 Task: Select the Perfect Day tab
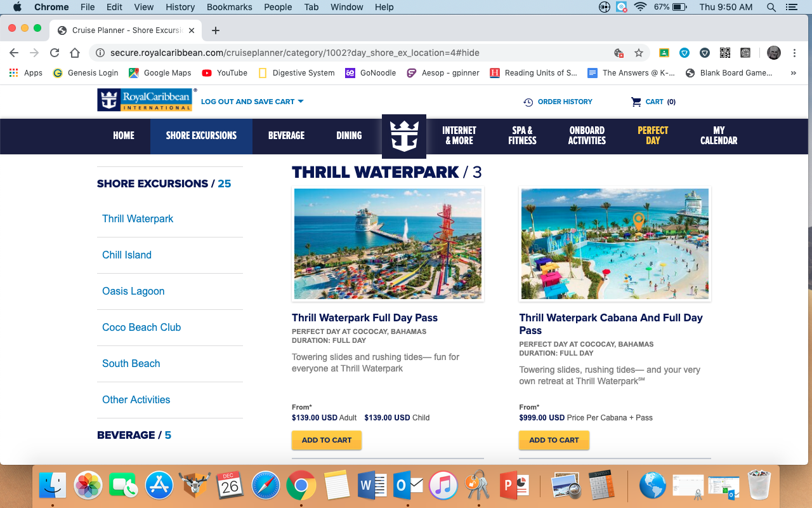(x=653, y=136)
